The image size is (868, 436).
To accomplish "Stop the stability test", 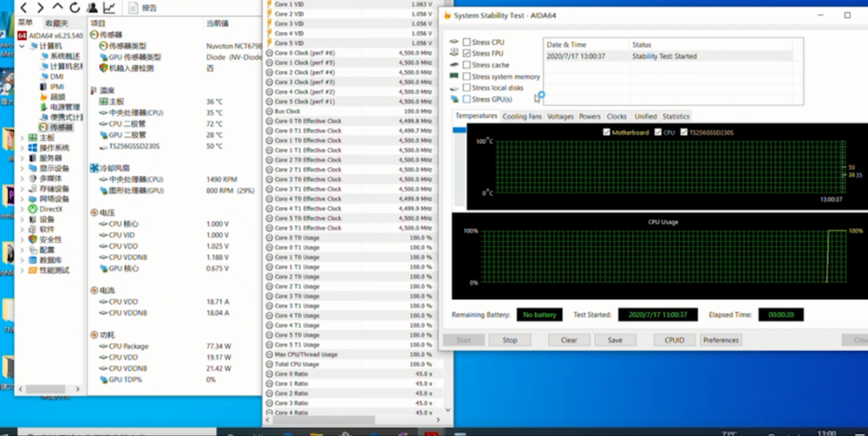I will pos(510,340).
